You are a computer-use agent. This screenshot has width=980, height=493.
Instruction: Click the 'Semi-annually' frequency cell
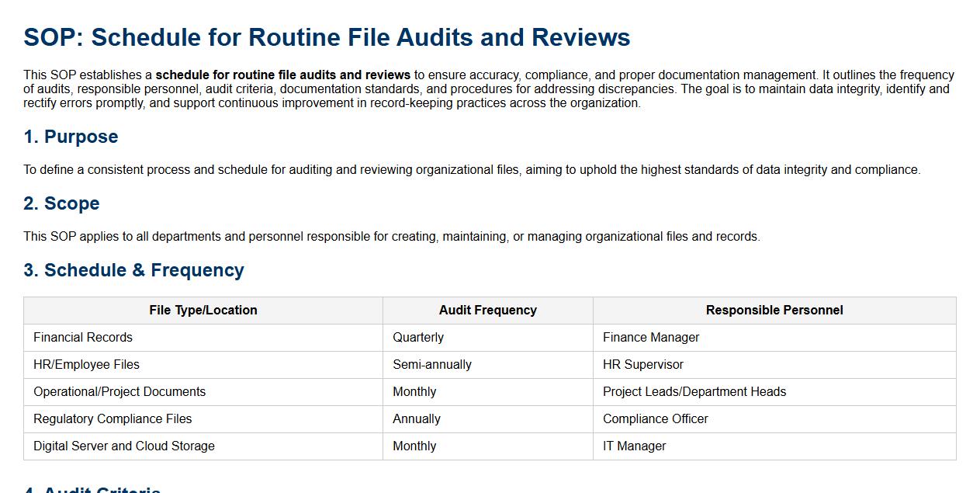[432, 364]
